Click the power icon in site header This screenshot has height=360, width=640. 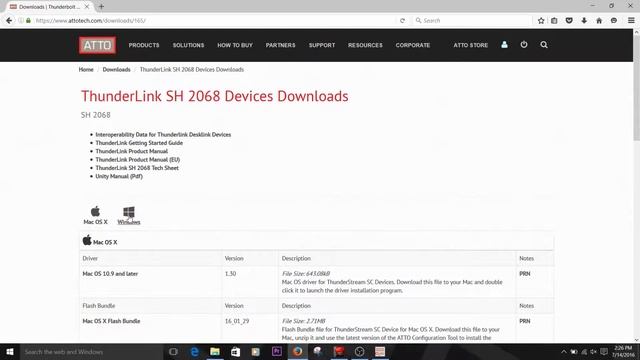[x=524, y=45]
